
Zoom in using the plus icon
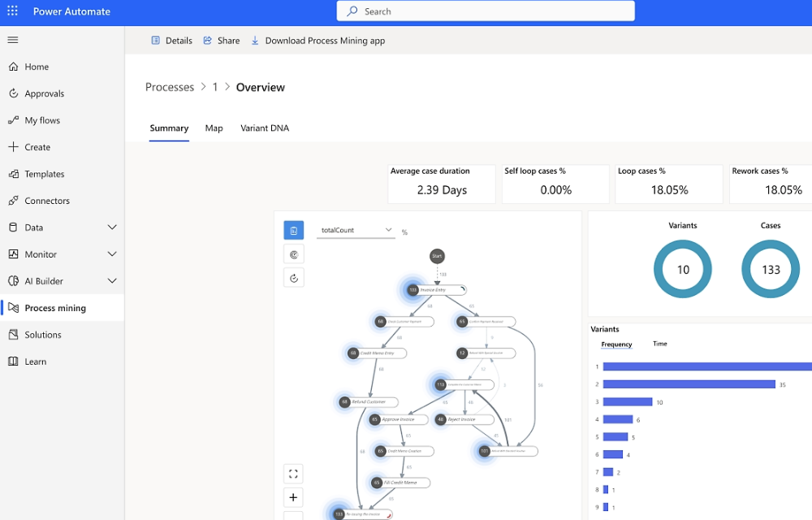click(293, 497)
